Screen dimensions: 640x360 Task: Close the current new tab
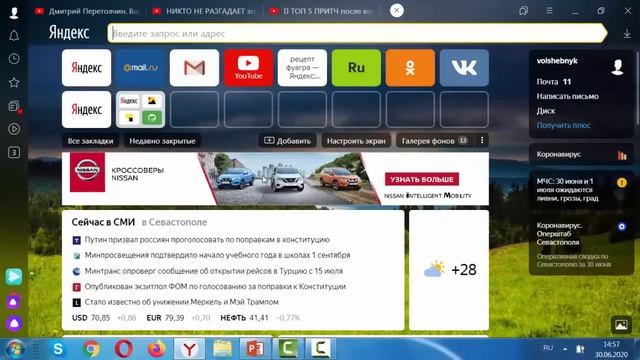click(396, 11)
